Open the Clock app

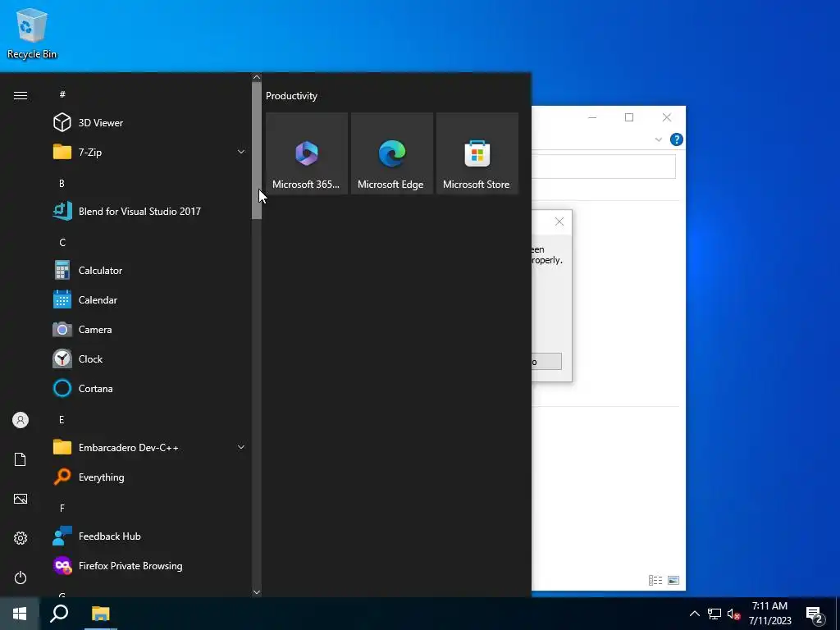150,359
